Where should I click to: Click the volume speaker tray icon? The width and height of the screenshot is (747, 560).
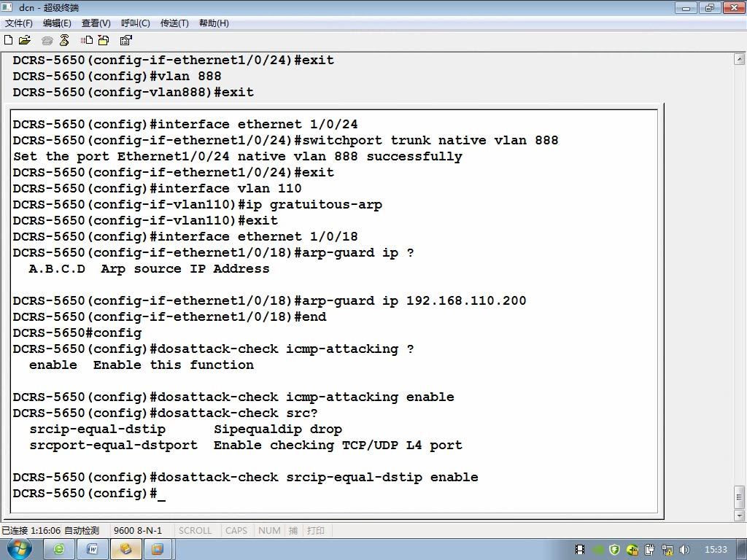pos(684,550)
